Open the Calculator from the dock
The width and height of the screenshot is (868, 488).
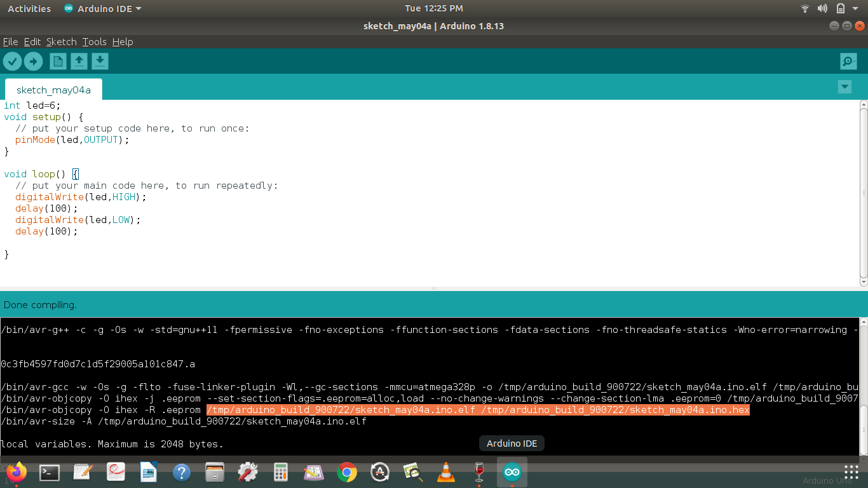(x=280, y=472)
